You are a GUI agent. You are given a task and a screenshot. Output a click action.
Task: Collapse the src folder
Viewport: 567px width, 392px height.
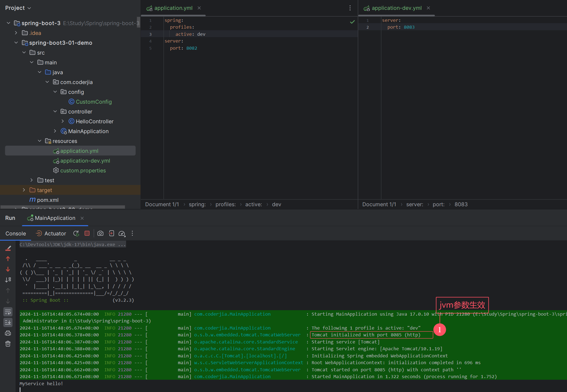pos(24,53)
